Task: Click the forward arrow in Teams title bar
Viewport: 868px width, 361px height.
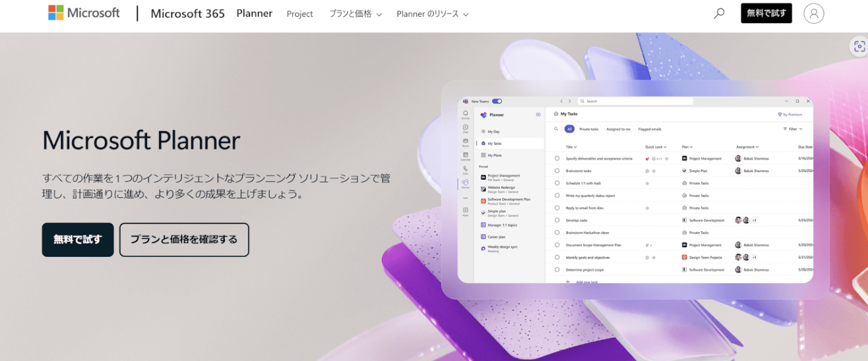Action: 569,101
